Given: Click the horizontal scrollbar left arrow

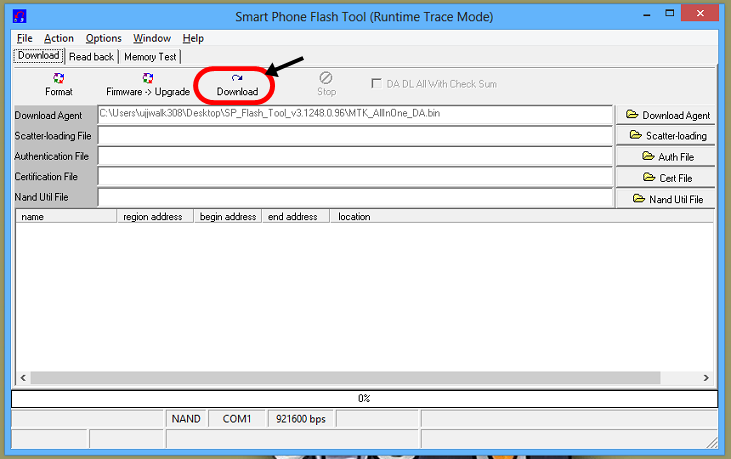Looking at the screenshot, I should [x=23, y=377].
